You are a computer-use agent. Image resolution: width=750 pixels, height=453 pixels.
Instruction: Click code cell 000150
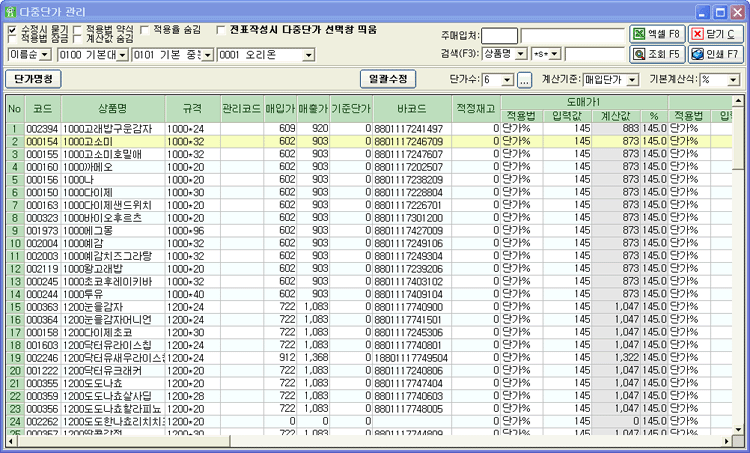click(x=43, y=193)
